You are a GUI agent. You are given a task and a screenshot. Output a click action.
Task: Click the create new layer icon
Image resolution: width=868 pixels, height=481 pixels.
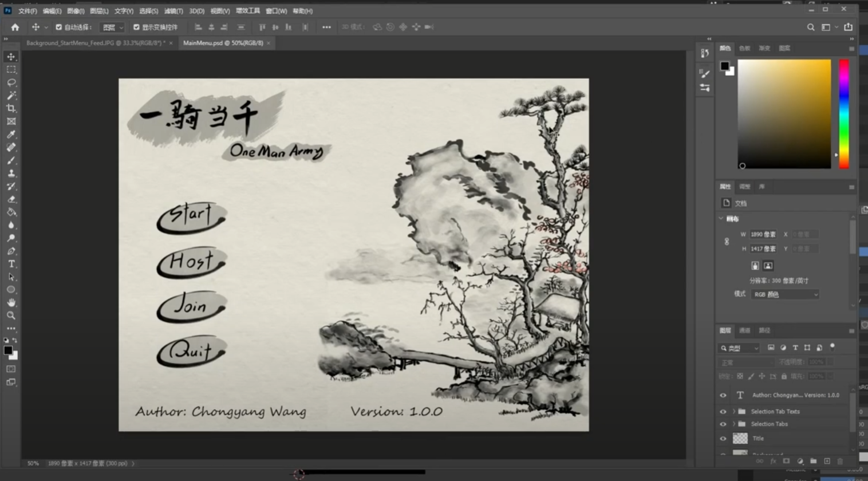827,461
